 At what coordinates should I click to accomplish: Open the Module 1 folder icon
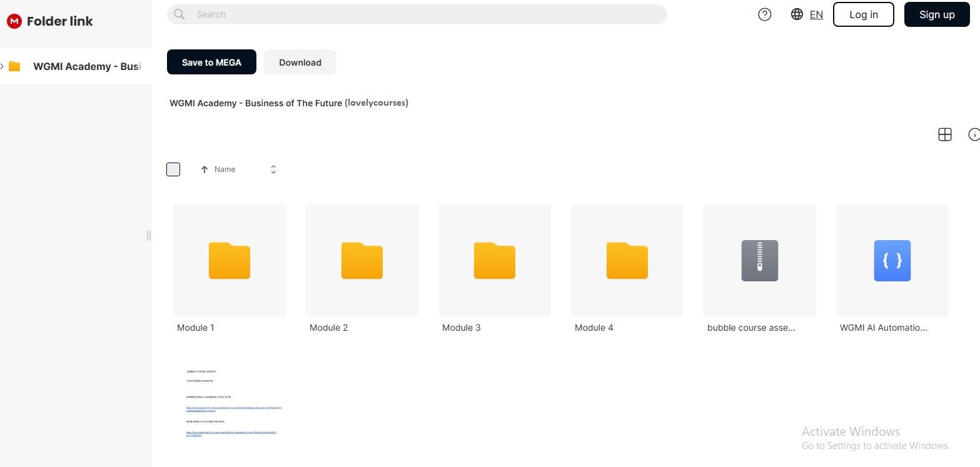click(229, 260)
